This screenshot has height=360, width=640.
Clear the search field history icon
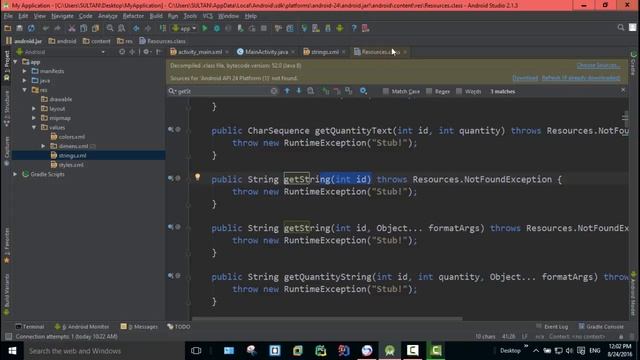(274, 91)
